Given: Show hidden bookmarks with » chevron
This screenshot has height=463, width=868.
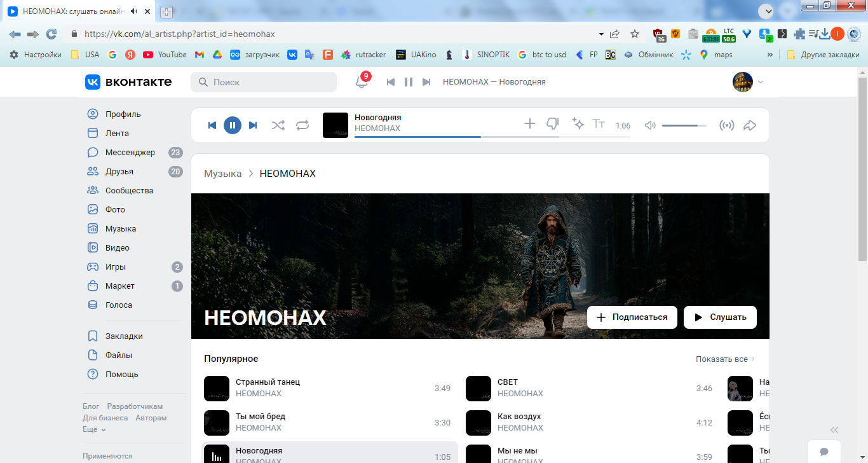Looking at the screenshot, I should coord(770,55).
